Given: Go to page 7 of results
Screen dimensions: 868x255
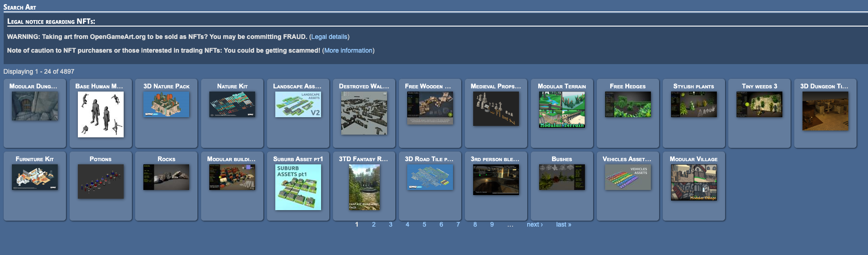Looking at the screenshot, I should [458, 224].
